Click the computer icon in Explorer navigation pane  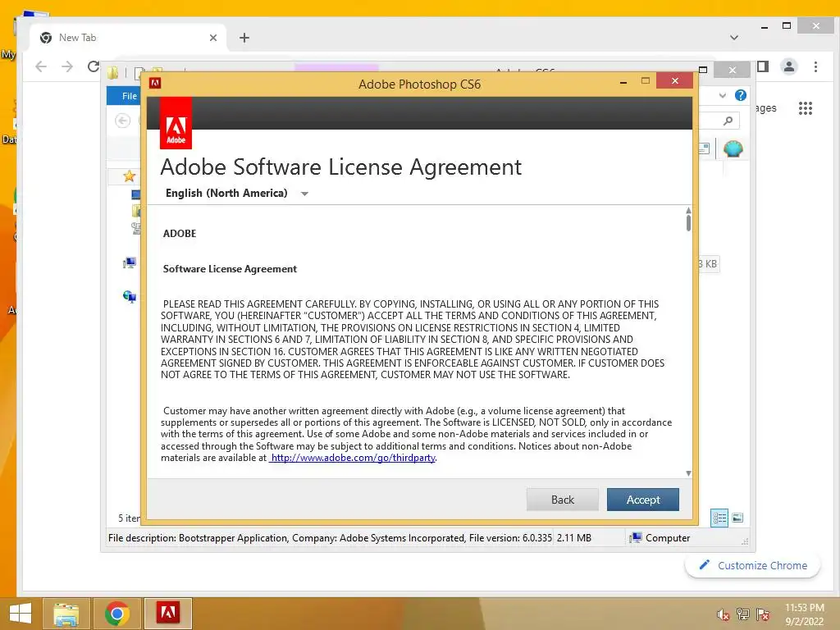pos(129,262)
